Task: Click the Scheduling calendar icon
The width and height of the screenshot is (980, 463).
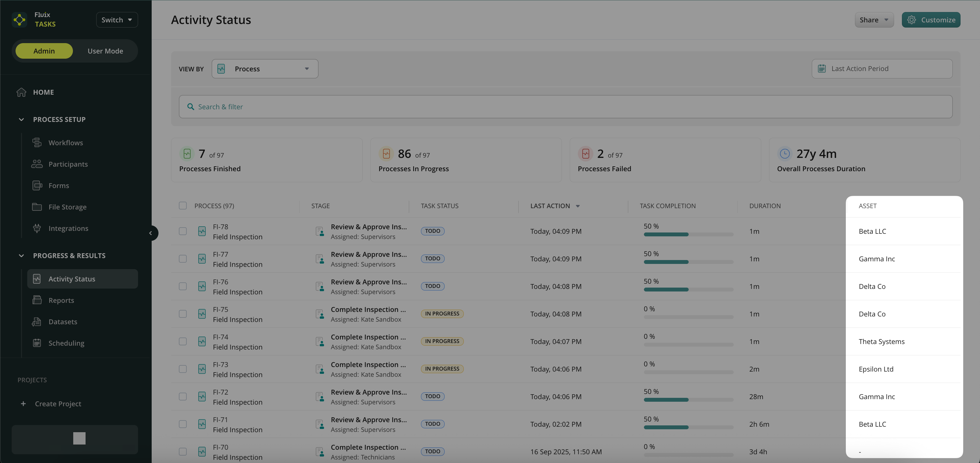Action: tap(37, 343)
